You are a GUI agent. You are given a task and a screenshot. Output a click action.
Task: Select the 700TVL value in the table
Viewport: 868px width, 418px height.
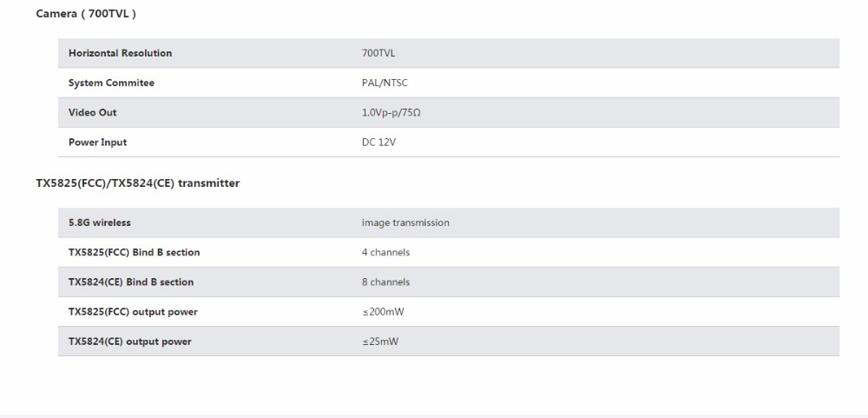(x=378, y=53)
